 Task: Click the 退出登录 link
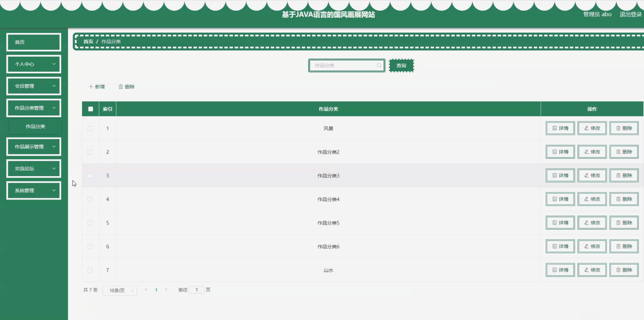point(630,15)
